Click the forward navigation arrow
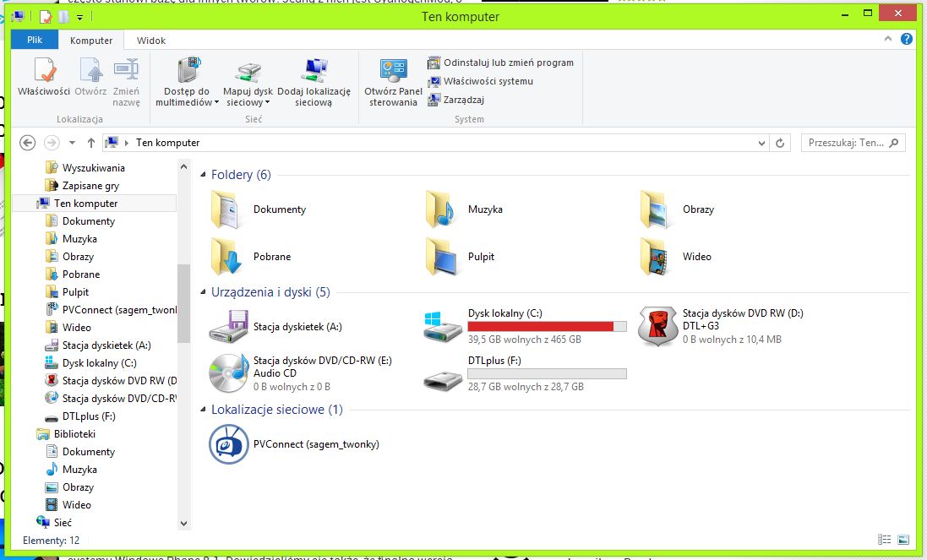Screen dimensions: 927x560 click(52, 143)
